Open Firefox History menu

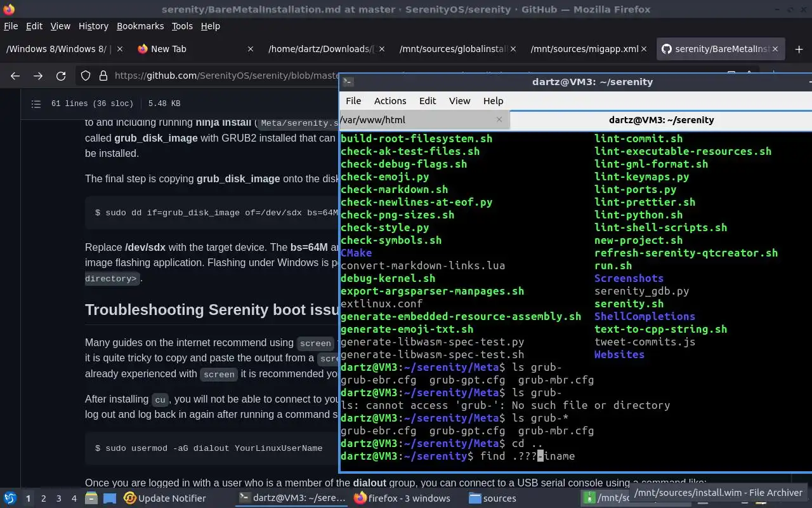(x=94, y=26)
